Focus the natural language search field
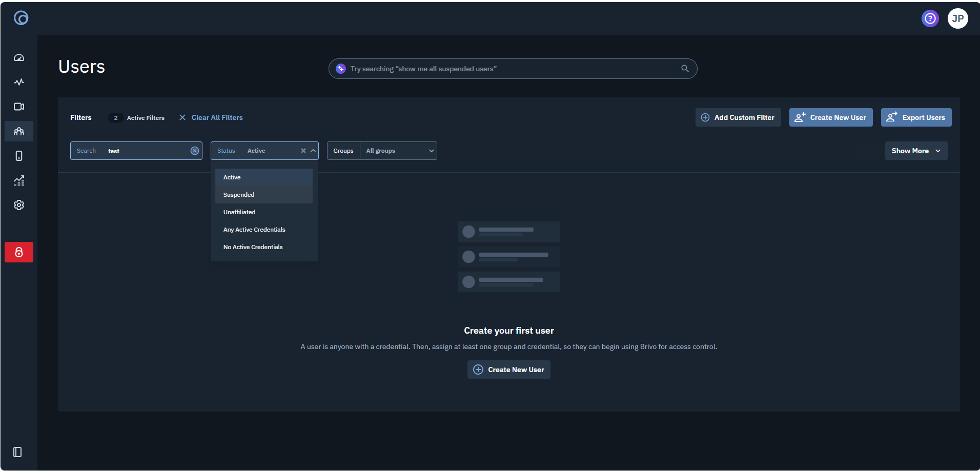 (x=513, y=69)
